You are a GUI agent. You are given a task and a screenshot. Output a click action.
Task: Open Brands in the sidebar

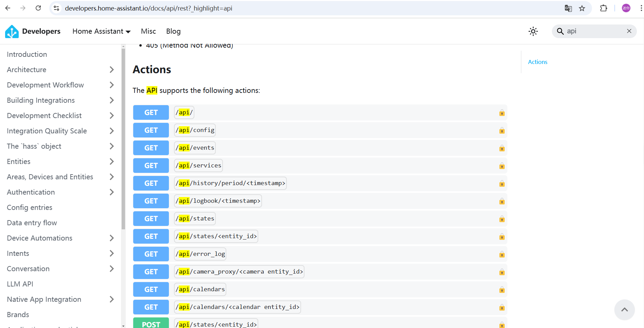[x=18, y=315]
